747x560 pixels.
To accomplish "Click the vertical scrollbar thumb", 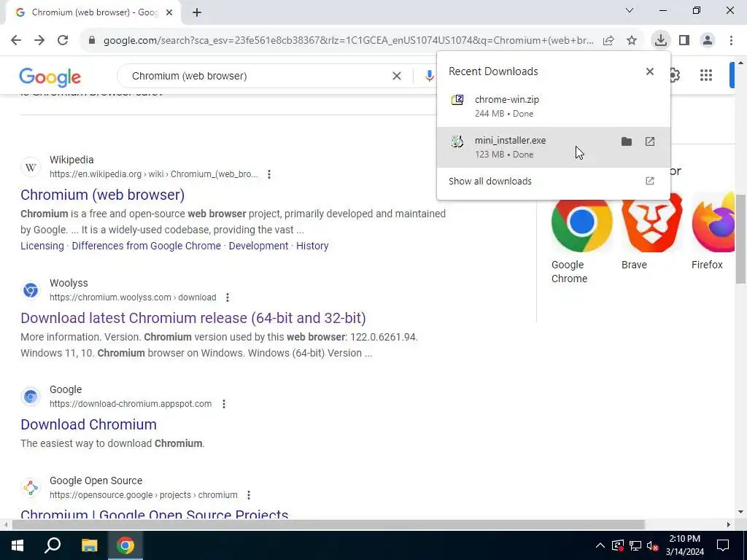I will pyautogui.click(x=741, y=238).
